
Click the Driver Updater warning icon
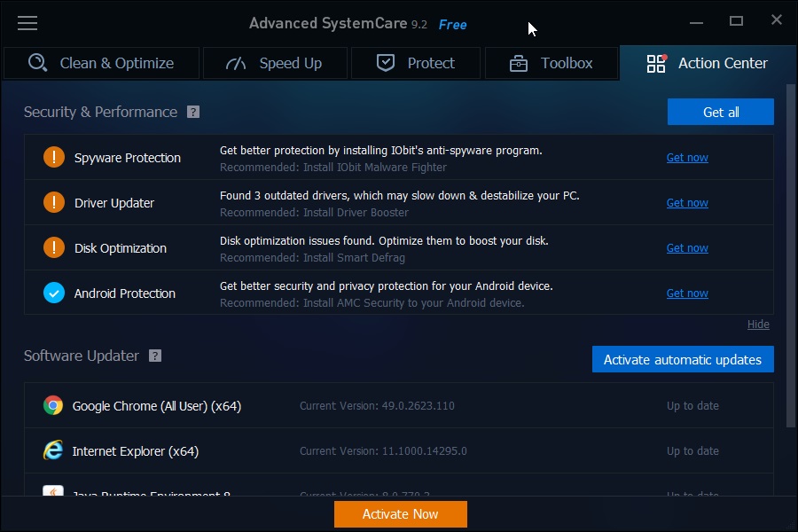pos(54,203)
